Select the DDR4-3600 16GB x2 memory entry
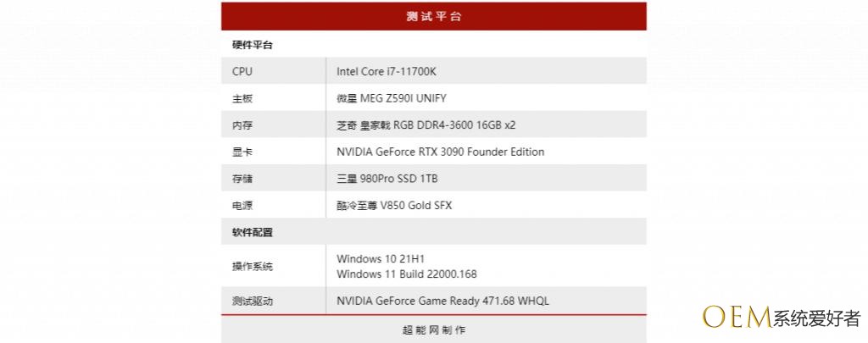Screen dimensions: 868x343 [x=426, y=125]
